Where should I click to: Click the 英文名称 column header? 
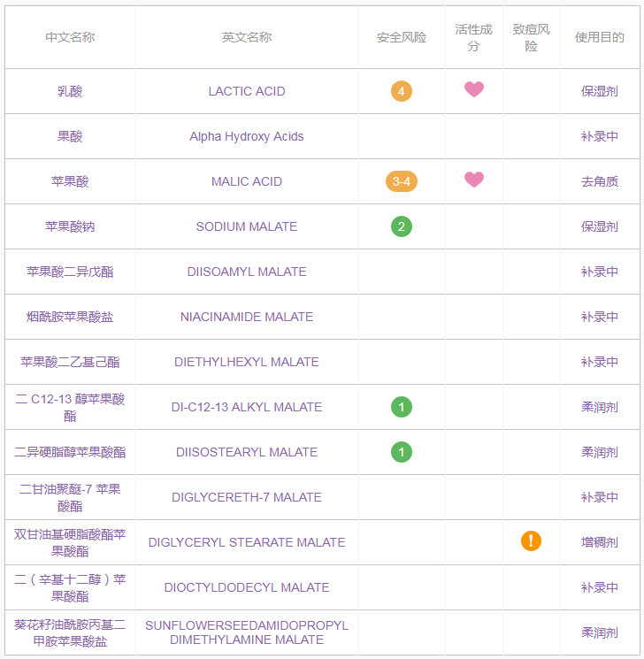tap(247, 37)
